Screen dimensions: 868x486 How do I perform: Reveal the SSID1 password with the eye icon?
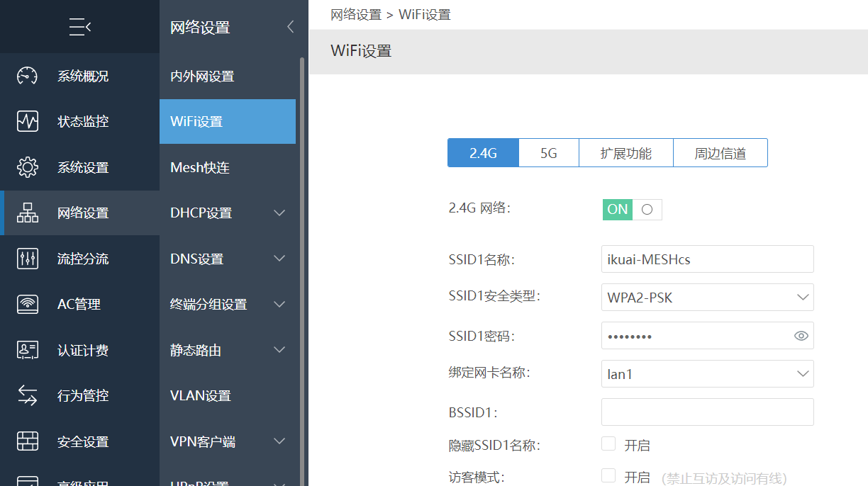tap(801, 335)
